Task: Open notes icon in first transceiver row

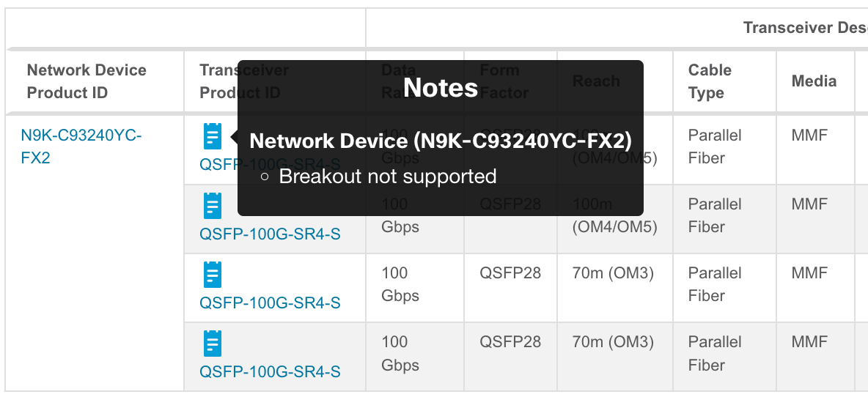Action: (x=212, y=137)
